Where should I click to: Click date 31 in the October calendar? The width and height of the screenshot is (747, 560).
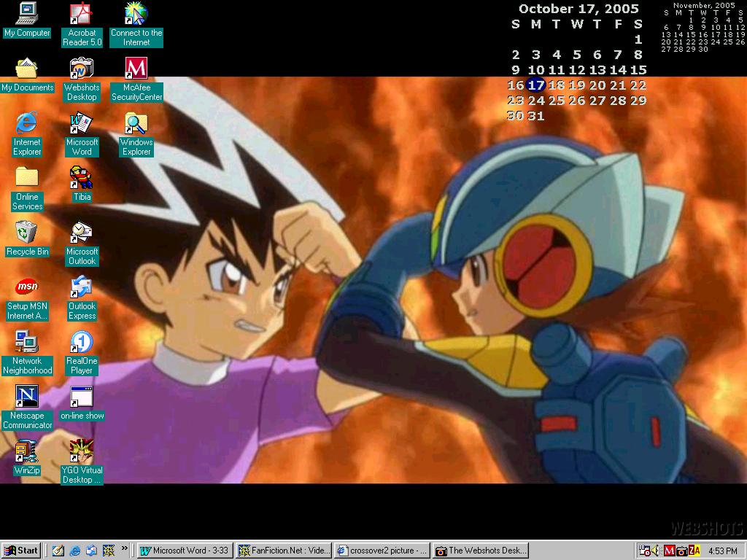pos(536,116)
